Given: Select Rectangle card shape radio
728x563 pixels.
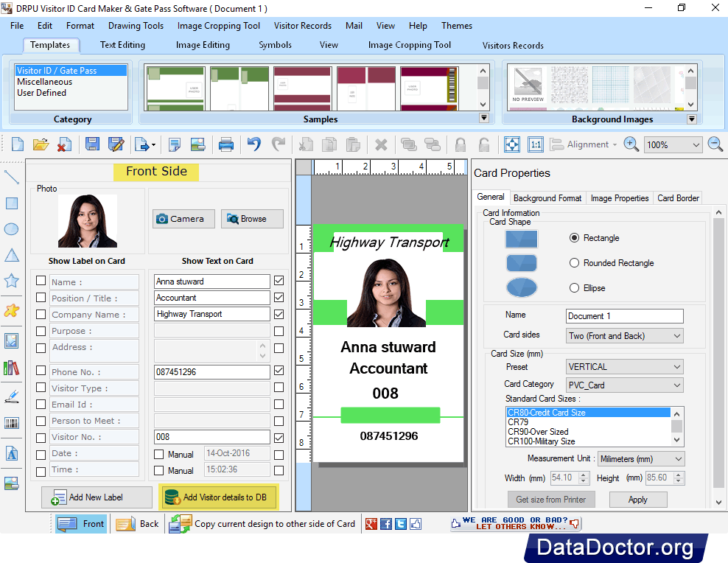Looking at the screenshot, I should (x=574, y=237).
